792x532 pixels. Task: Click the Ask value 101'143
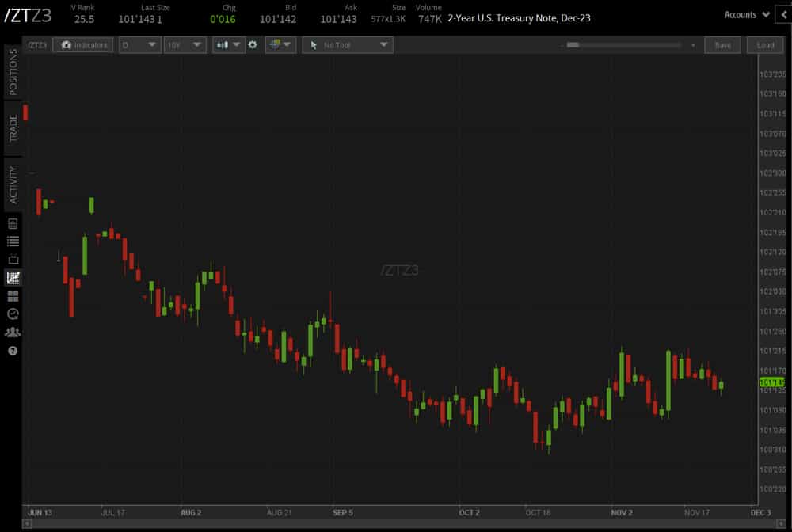click(x=338, y=19)
